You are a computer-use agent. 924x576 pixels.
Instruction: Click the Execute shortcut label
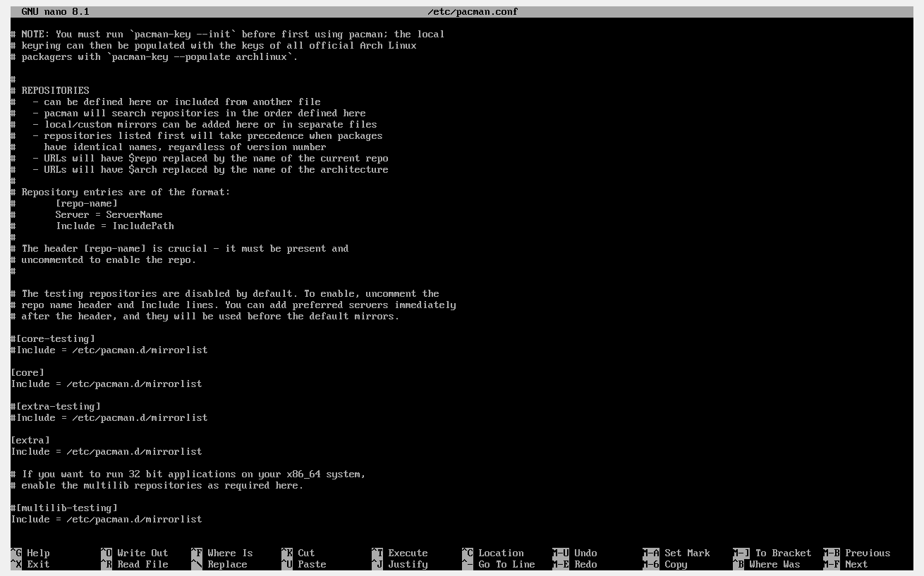coord(407,553)
